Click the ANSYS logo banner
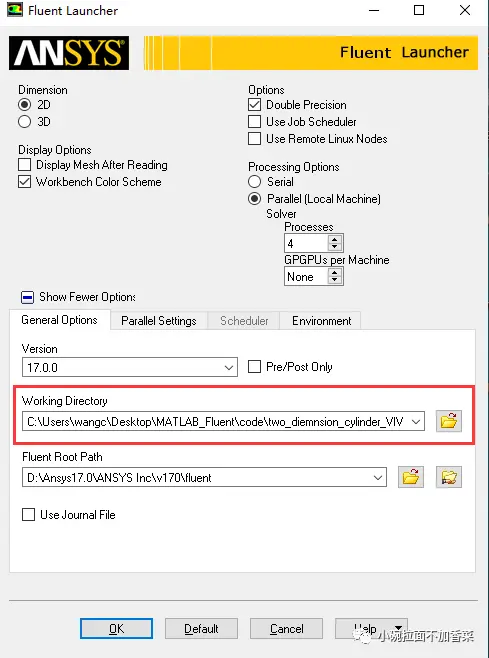Viewport: 489px width, 658px height. pos(69,53)
